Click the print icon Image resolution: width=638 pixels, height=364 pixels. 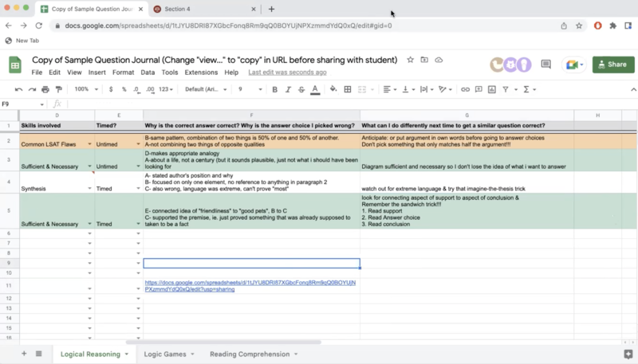pos(46,89)
